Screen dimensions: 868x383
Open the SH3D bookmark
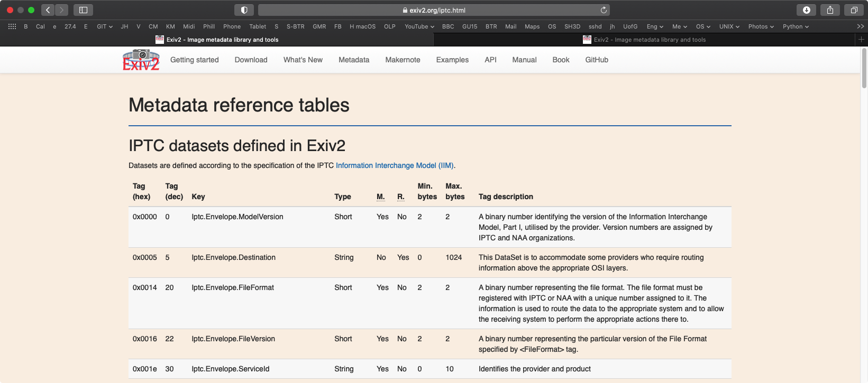[x=572, y=26]
